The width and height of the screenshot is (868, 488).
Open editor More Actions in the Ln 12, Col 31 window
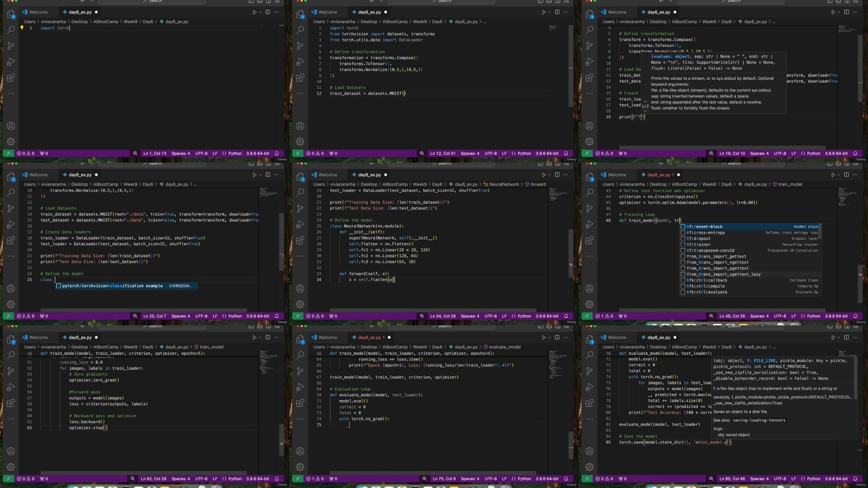click(x=566, y=12)
